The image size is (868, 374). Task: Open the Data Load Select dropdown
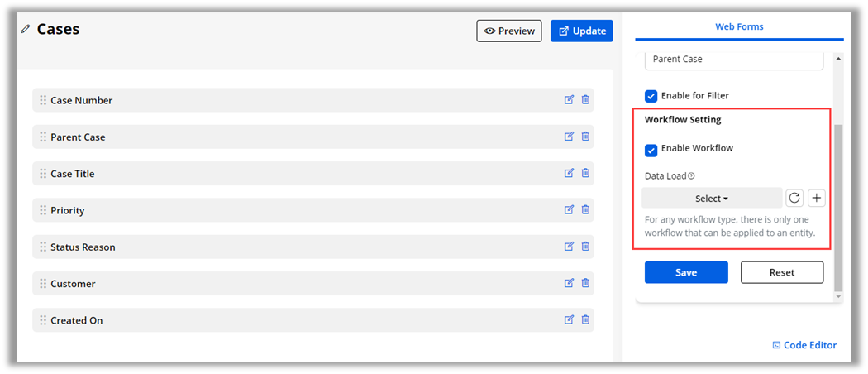pyautogui.click(x=712, y=199)
